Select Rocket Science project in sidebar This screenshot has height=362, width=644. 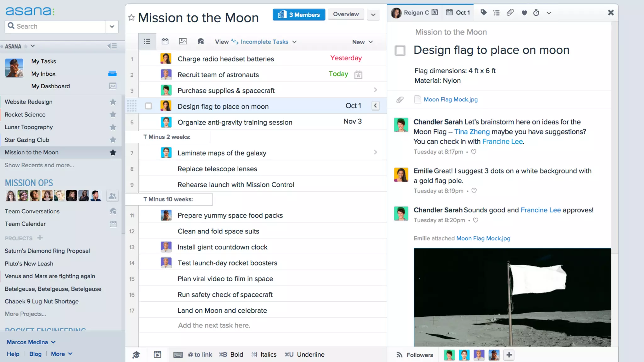25,115
